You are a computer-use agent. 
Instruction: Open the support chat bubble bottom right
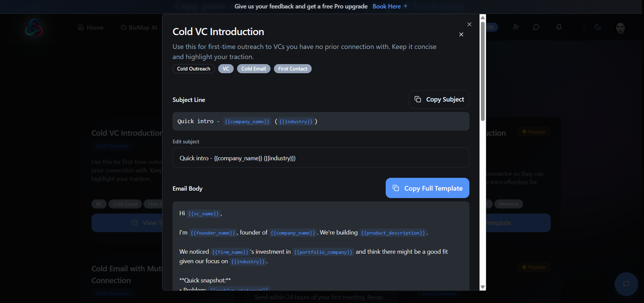point(626,284)
